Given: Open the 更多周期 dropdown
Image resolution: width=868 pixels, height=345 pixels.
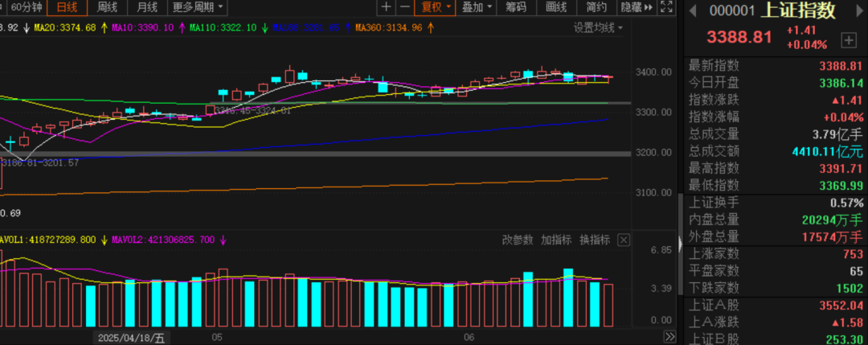Looking at the screenshot, I should (197, 7).
